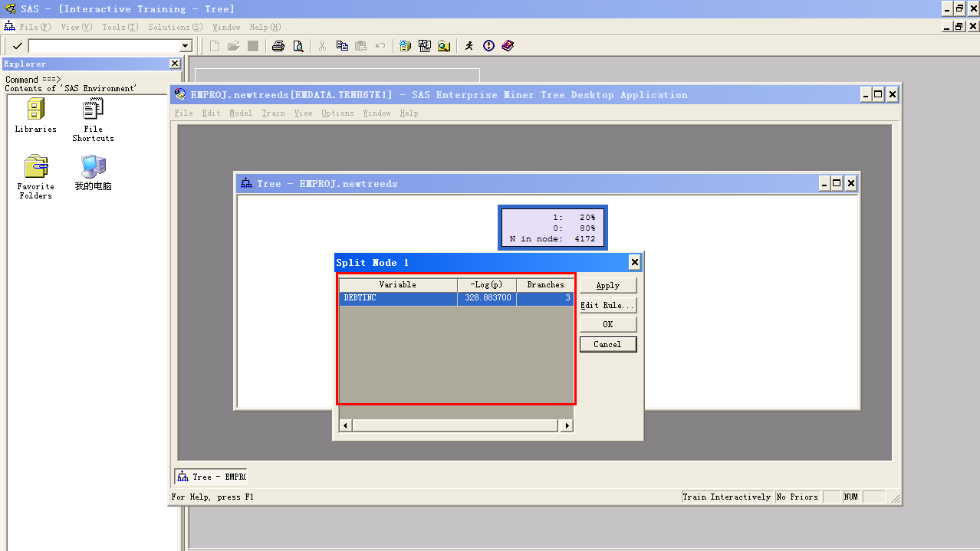Select the DEBTINC variable row
980x551 pixels.
[456, 298]
